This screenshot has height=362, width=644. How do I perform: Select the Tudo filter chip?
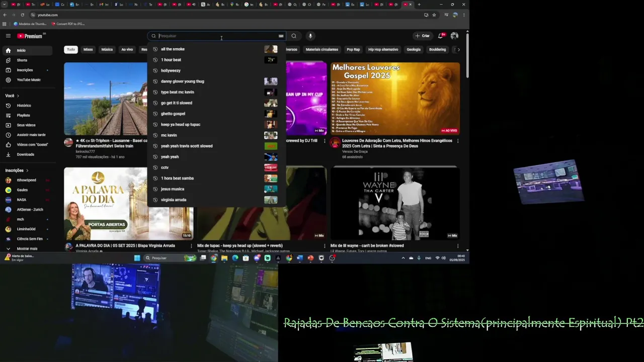pos(71,49)
